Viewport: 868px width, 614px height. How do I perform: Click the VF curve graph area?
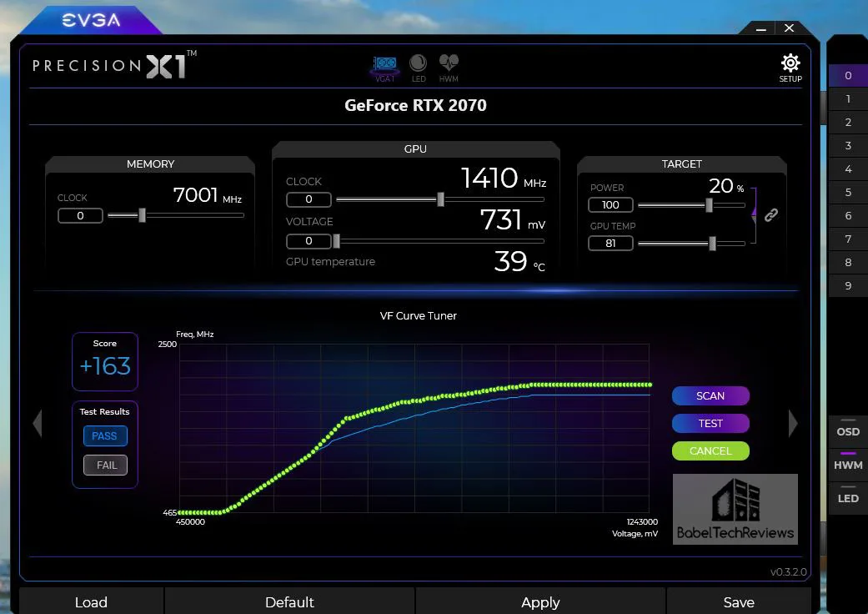click(414, 428)
